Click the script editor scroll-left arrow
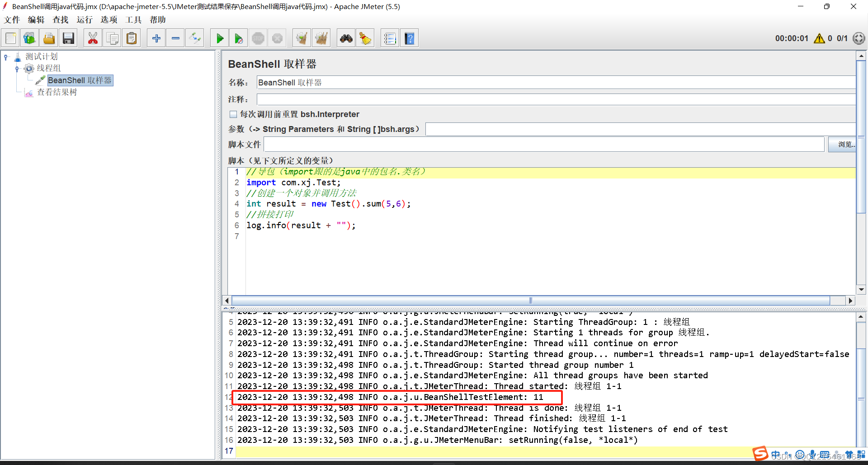This screenshot has height=465, width=868. tap(227, 301)
